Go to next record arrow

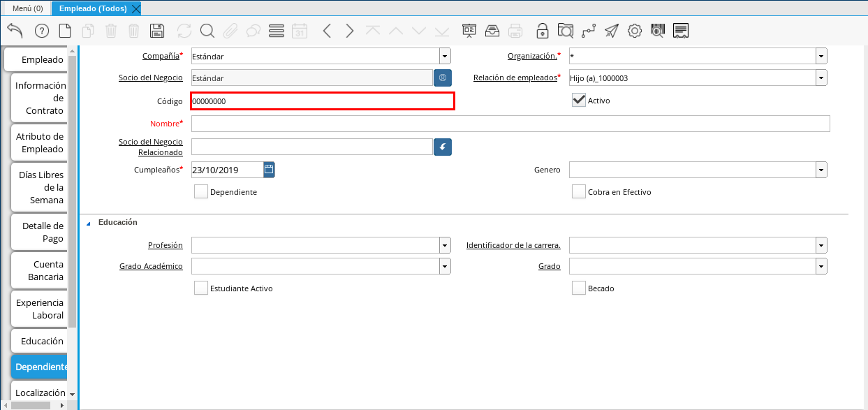350,31
